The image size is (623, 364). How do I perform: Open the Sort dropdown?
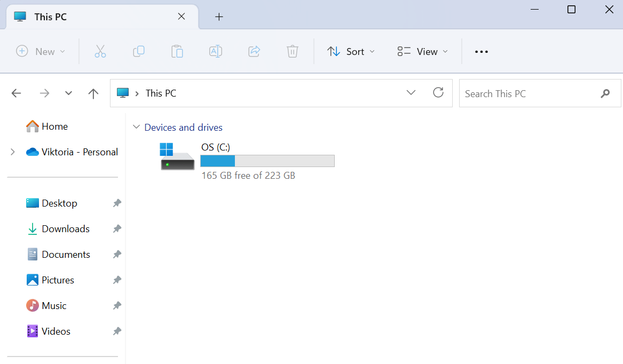click(x=351, y=51)
